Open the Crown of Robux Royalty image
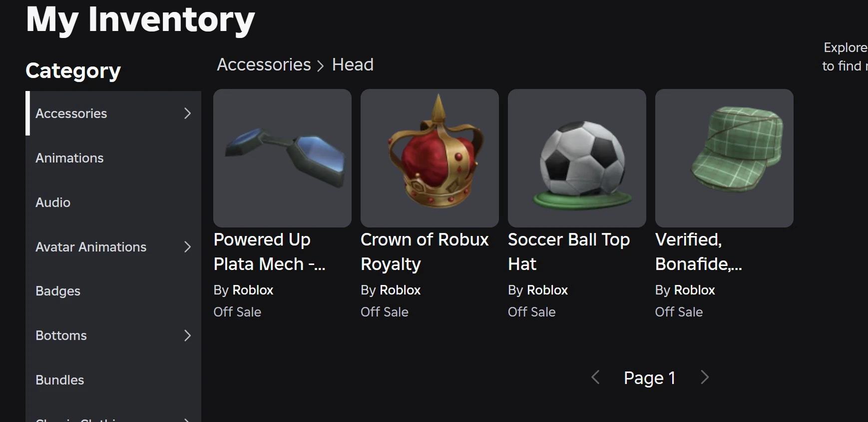Viewport: 868px width, 422px height. coord(430,158)
